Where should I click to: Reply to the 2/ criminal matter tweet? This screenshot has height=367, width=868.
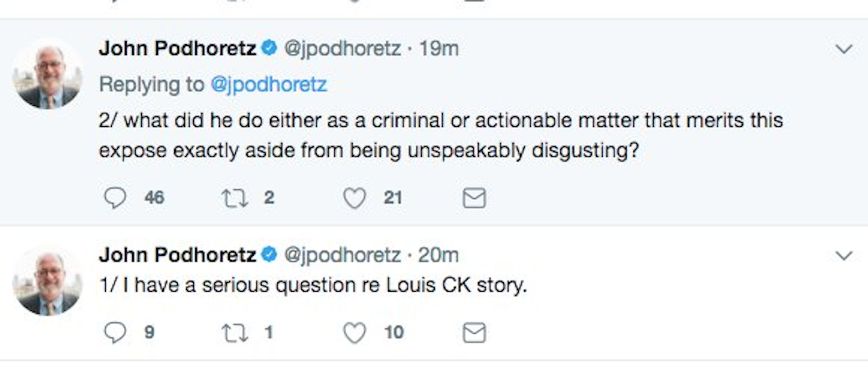(x=116, y=197)
